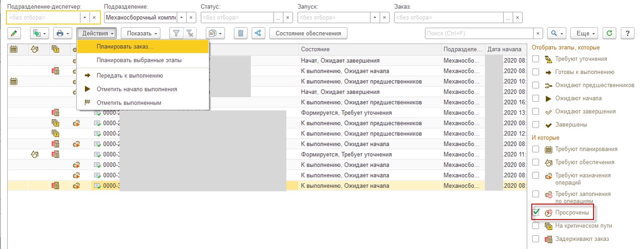Expand the Запуск dropdown arrow
The width and height of the screenshot is (644, 249).
click(375, 17)
